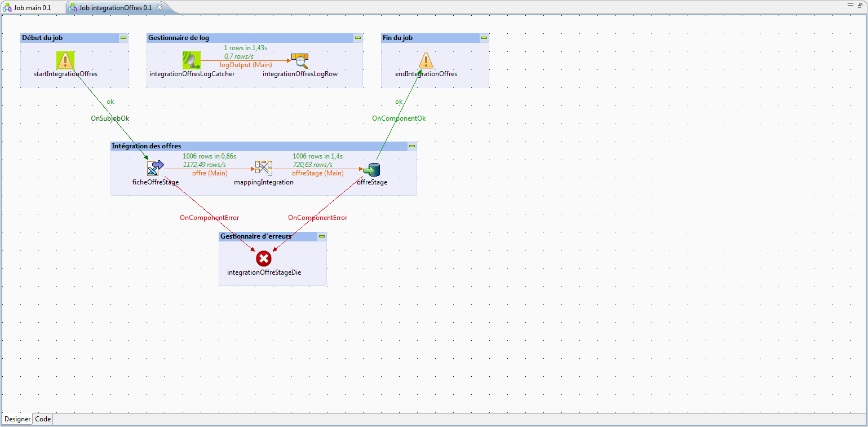The height and width of the screenshot is (427, 868).
Task: Collapse the Gestionnaire d'erreurs subjob
Action: point(322,236)
